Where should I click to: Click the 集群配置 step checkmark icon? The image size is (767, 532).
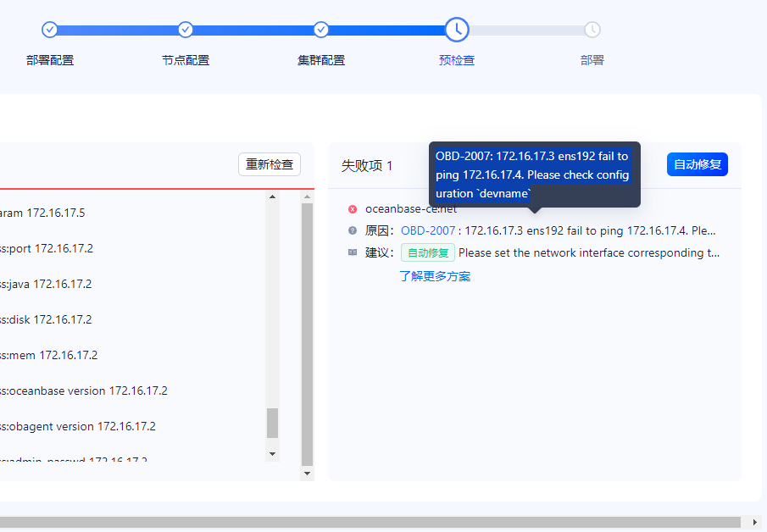(321, 30)
